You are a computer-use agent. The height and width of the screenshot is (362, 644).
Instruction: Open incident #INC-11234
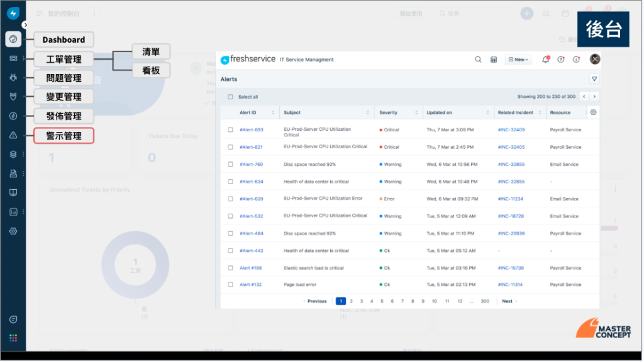pos(511,199)
